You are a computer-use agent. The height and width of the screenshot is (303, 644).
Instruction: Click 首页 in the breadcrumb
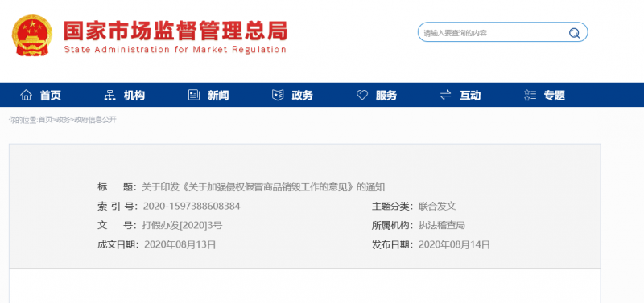tap(46, 120)
